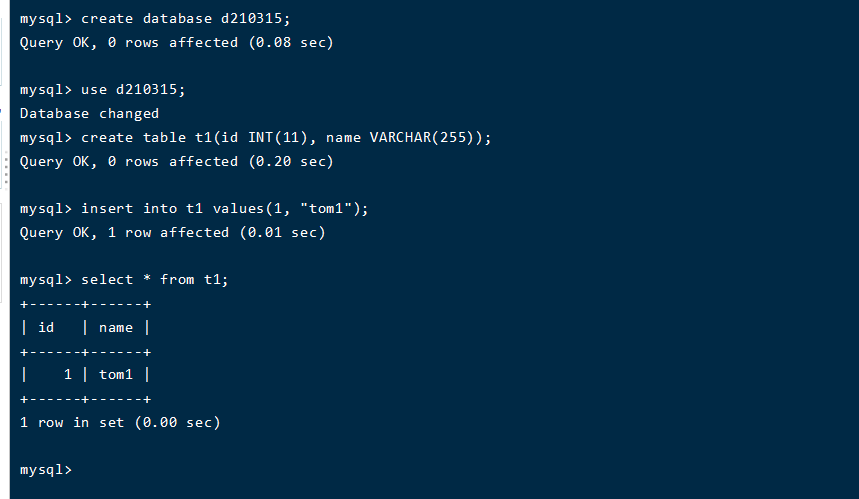Click the top border of the result table
This screenshot has width=859, height=499.
pos(85,303)
